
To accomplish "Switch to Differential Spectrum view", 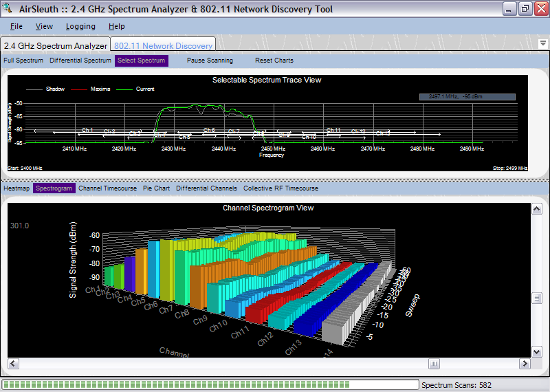I will (80, 61).
